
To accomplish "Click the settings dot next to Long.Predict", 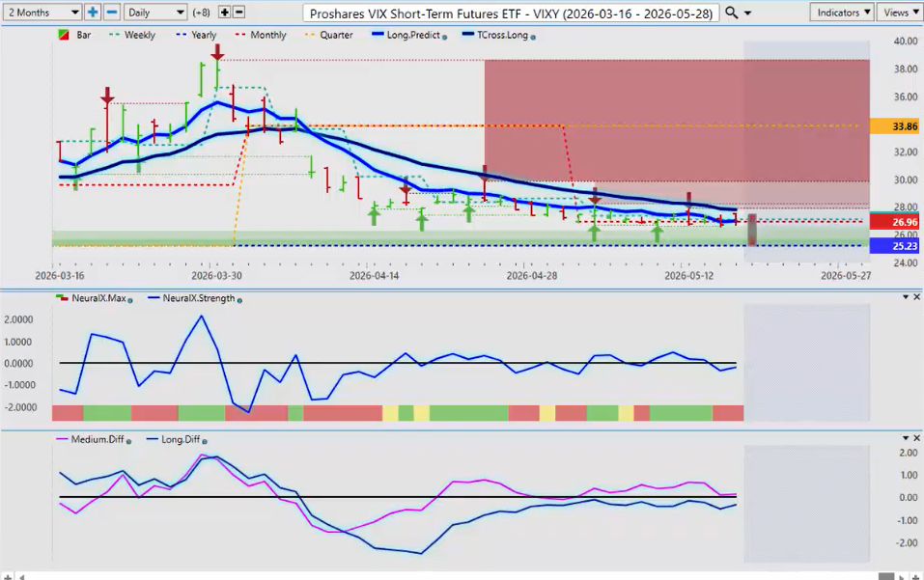I will coord(445,37).
